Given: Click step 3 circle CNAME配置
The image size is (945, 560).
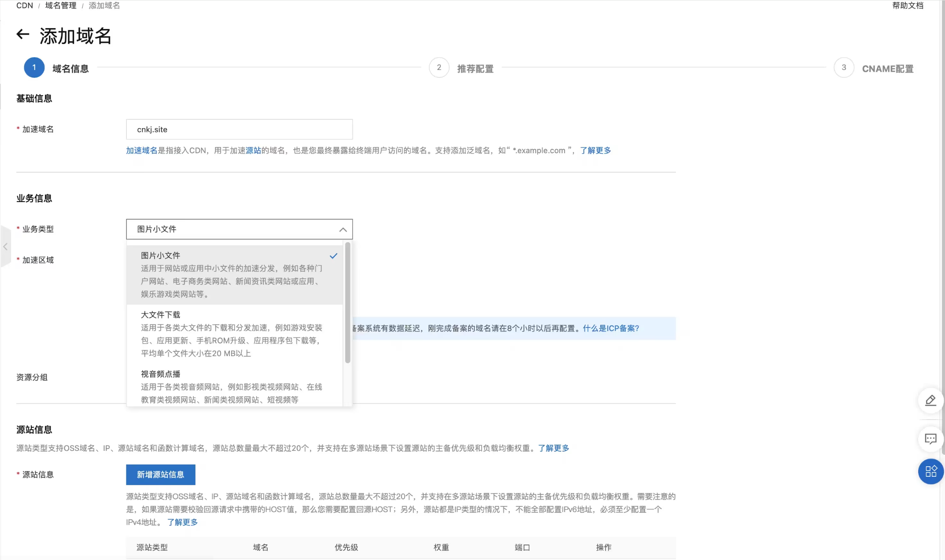Looking at the screenshot, I should pos(843,68).
